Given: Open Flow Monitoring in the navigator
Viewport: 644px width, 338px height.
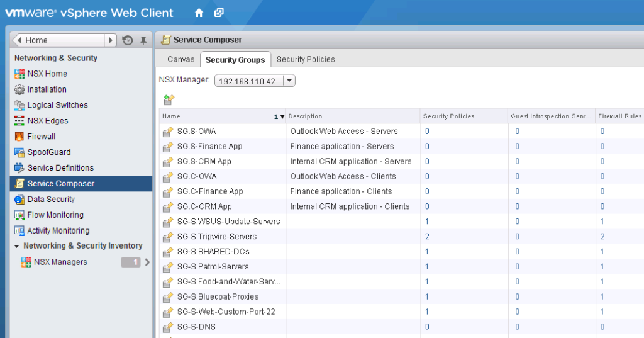Looking at the screenshot, I should click(x=55, y=215).
